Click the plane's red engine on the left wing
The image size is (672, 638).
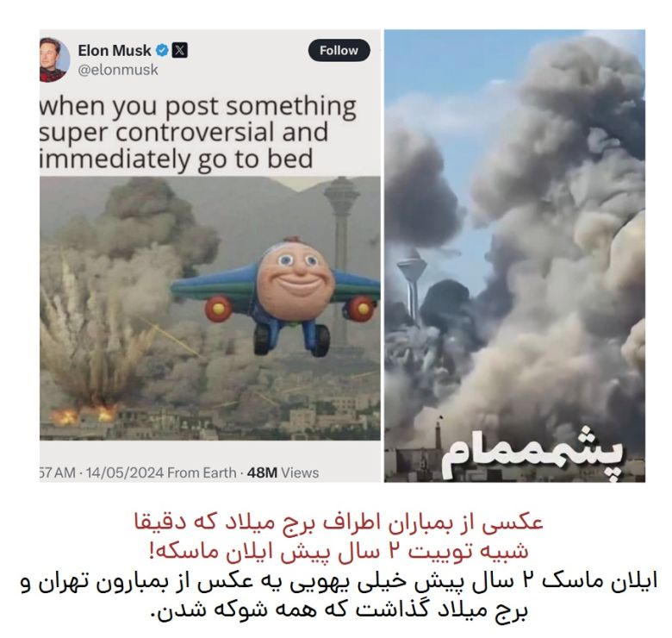(x=218, y=309)
